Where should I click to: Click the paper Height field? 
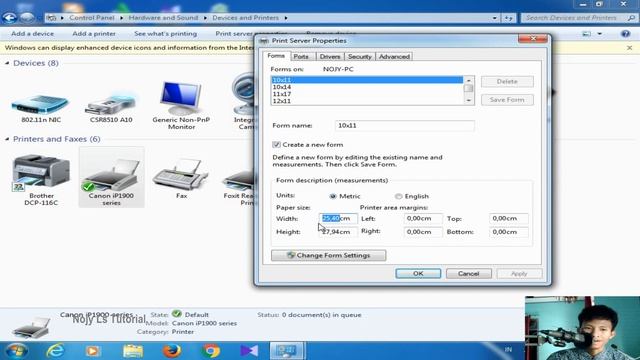tap(338, 232)
